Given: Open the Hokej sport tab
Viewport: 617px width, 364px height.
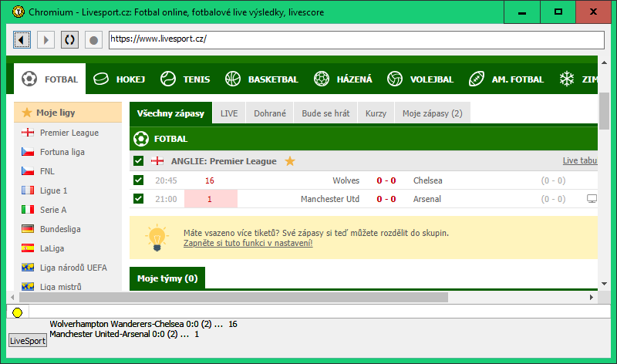Looking at the screenshot, I should pos(120,79).
